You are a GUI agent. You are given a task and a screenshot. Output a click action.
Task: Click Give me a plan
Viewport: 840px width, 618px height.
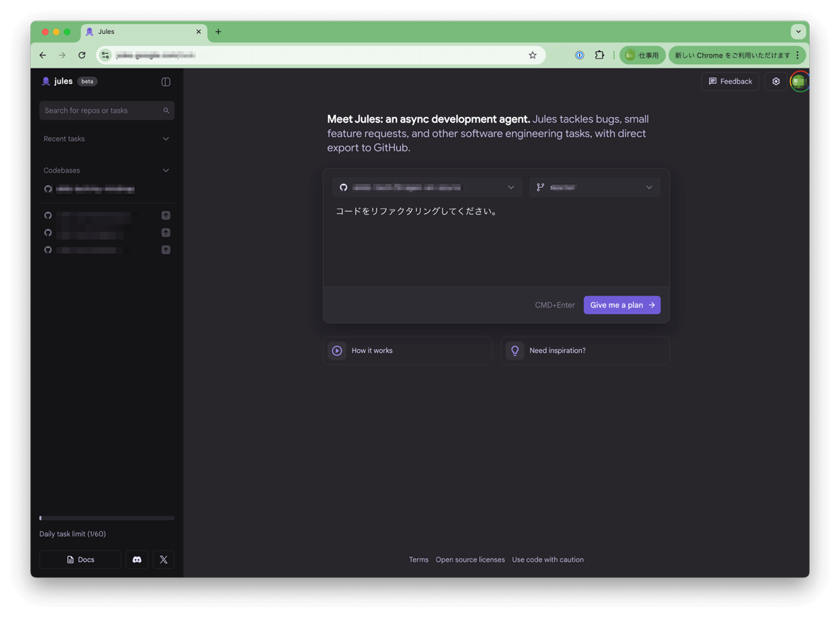(622, 305)
